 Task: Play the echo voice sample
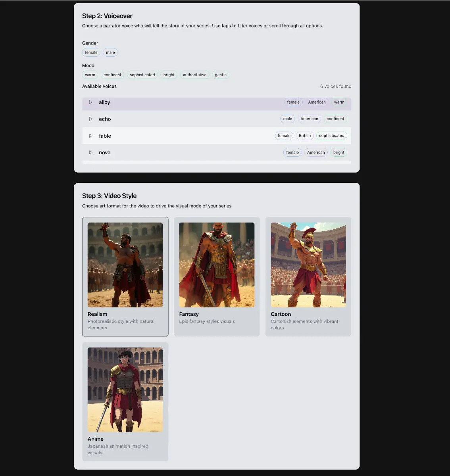coord(90,119)
